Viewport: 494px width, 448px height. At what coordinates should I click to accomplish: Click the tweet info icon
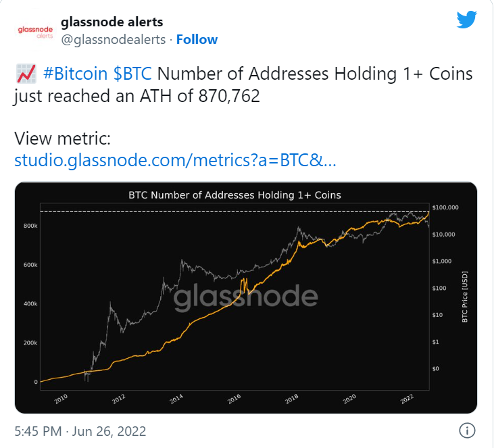[467, 430]
